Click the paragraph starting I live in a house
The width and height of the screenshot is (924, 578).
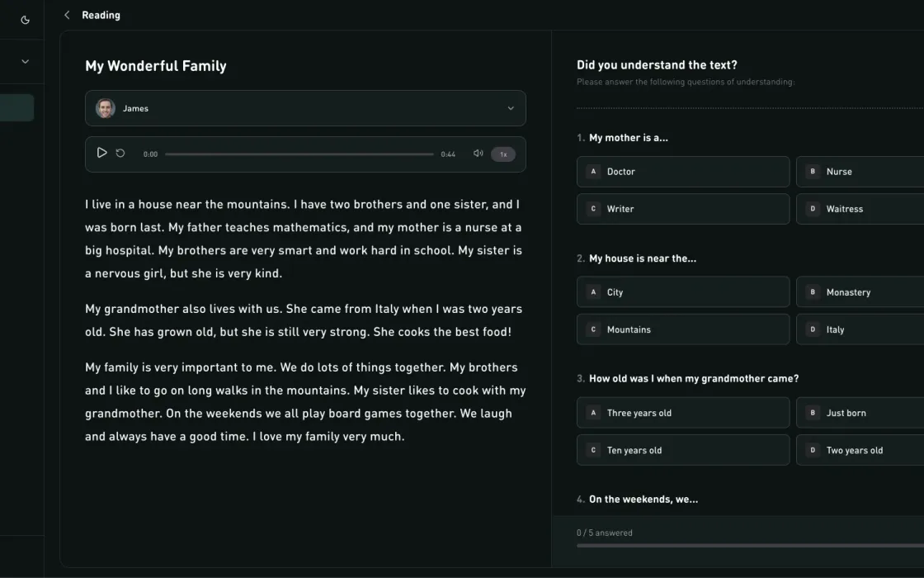tap(304, 239)
